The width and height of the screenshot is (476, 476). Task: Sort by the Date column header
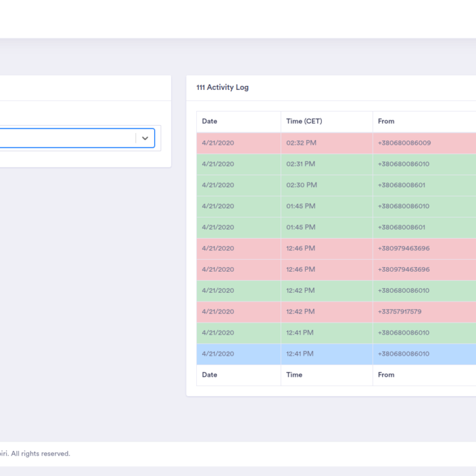coord(210,121)
